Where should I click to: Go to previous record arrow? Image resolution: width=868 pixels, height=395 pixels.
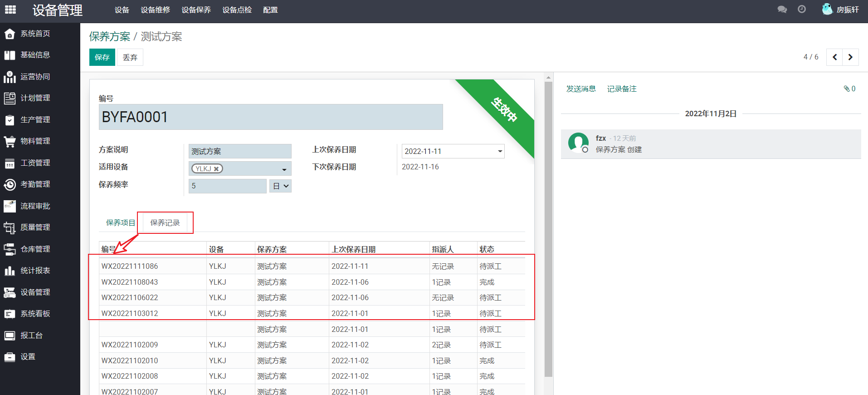(x=834, y=57)
